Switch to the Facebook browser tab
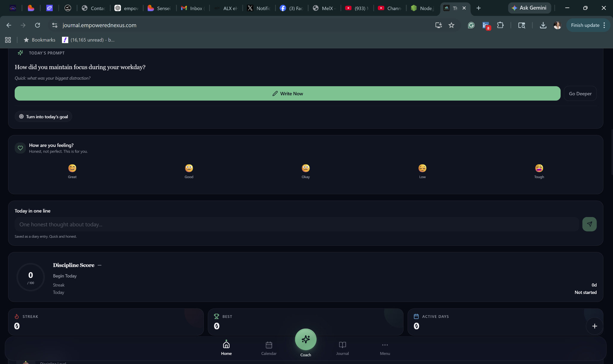This screenshot has width=613, height=364. point(291,8)
